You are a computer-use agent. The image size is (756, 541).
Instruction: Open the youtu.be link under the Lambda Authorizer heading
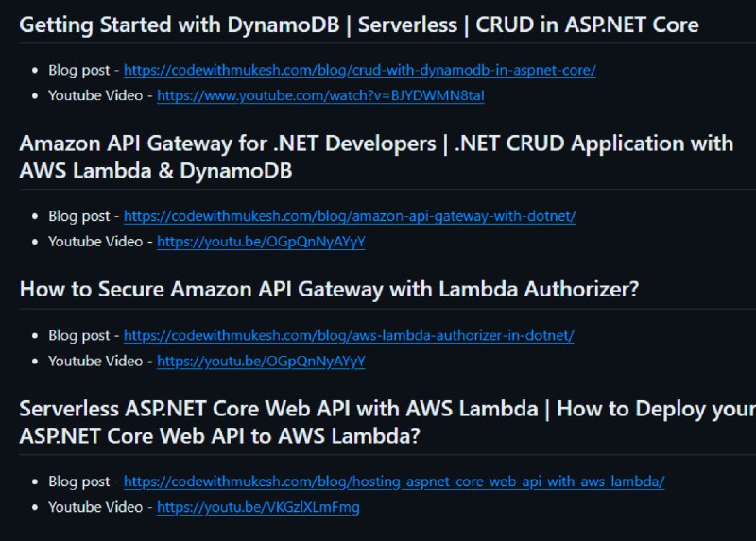click(261, 362)
